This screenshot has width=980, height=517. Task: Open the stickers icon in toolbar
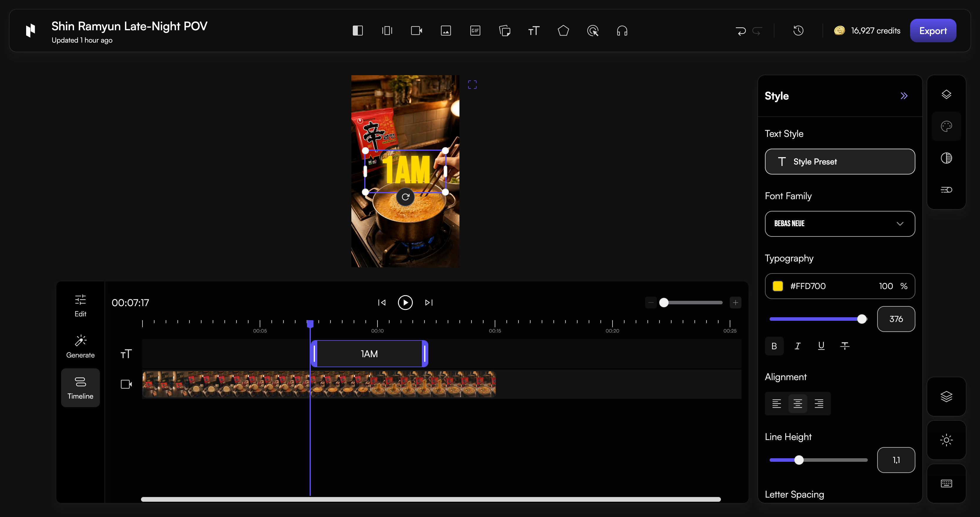pyautogui.click(x=504, y=31)
